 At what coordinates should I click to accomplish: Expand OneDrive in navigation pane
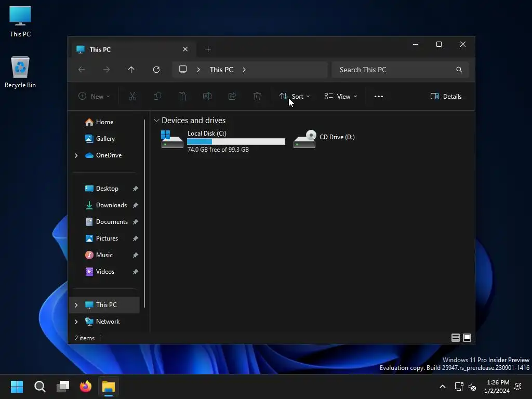76,155
